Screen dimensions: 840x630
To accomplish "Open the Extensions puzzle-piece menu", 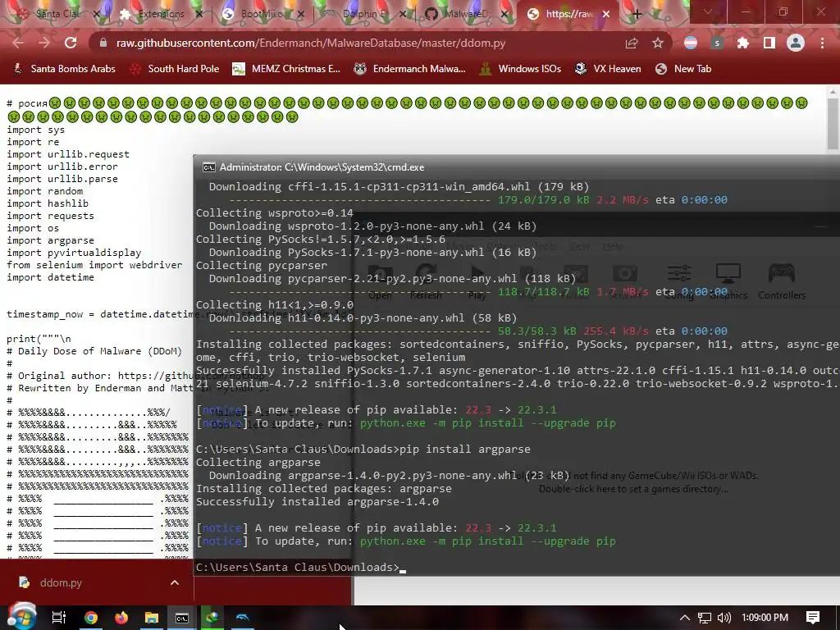I will tap(743, 43).
